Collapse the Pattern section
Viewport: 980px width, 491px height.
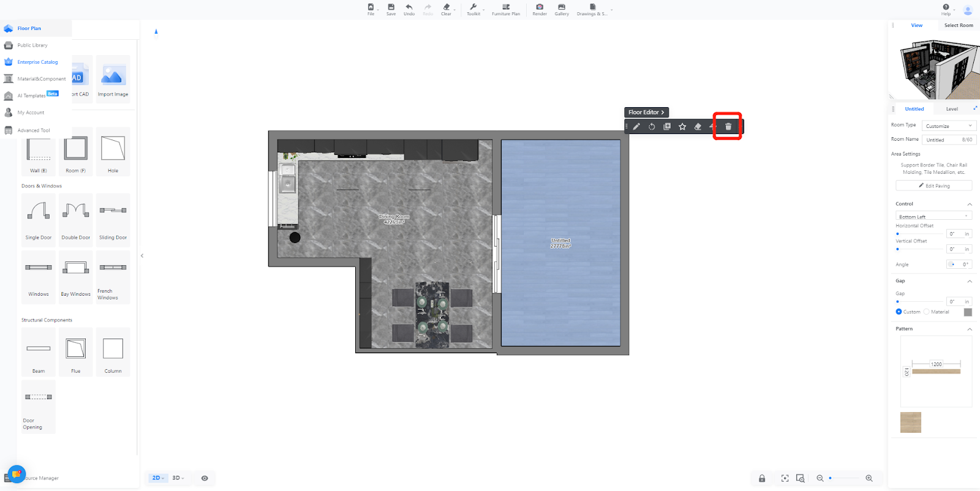coord(970,329)
